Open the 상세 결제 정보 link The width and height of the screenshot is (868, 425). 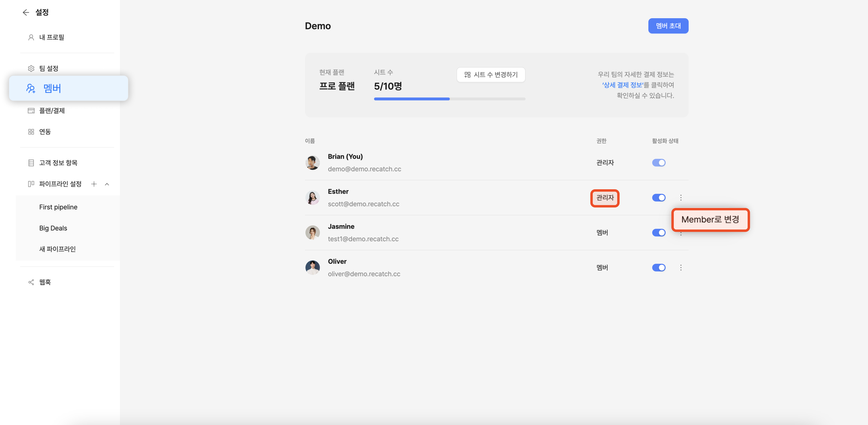[x=623, y=85]
